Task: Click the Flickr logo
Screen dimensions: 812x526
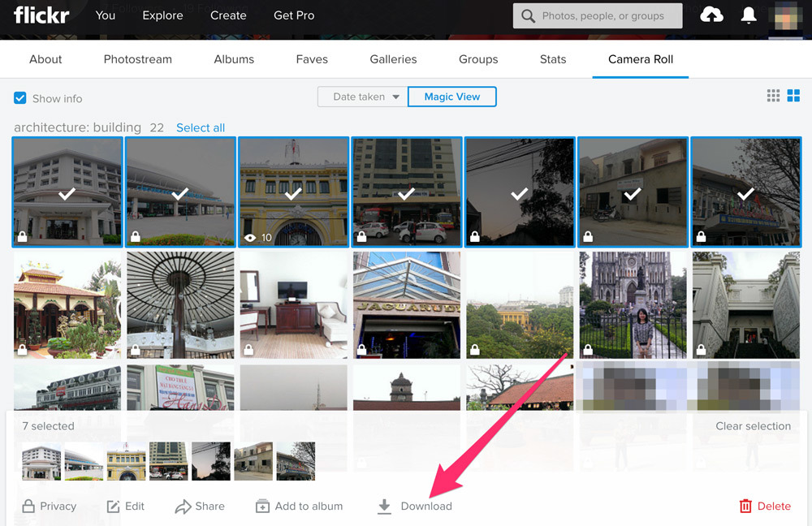Action: 41,15
